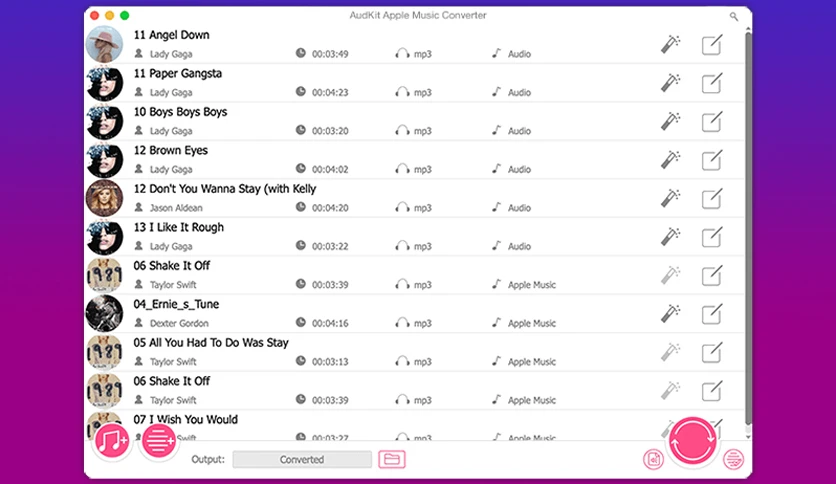Click duration "00:04:02" on Brown Eyes row
This screenshot has width=836, height=484.
330,169
